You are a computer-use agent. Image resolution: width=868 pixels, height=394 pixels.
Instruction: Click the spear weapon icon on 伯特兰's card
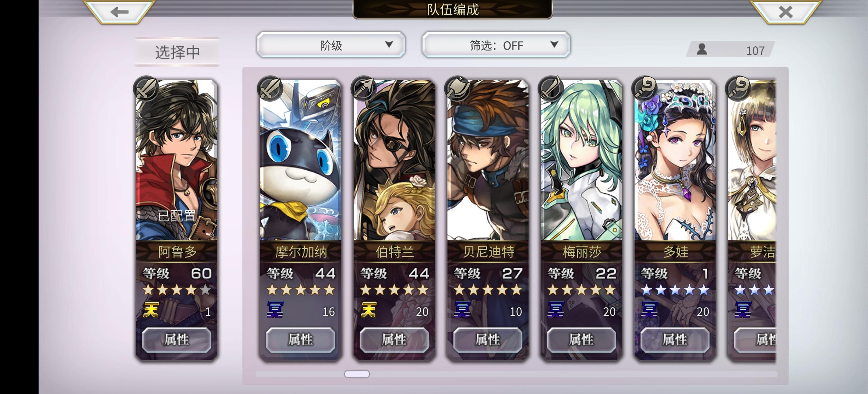364,89
